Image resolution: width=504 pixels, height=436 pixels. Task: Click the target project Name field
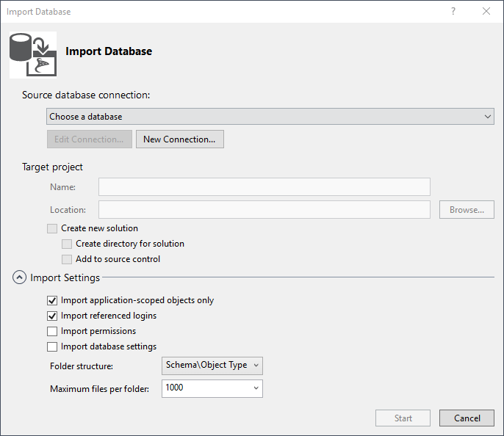264,187
